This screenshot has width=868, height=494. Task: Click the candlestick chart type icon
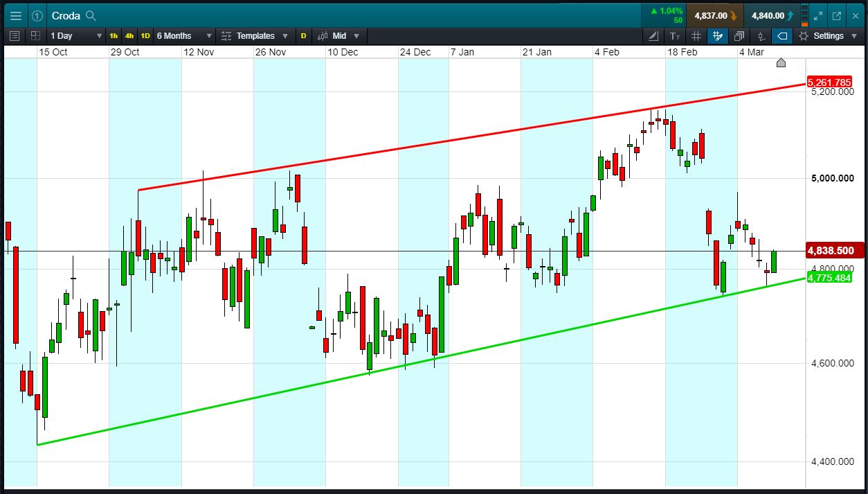(323, 36)
